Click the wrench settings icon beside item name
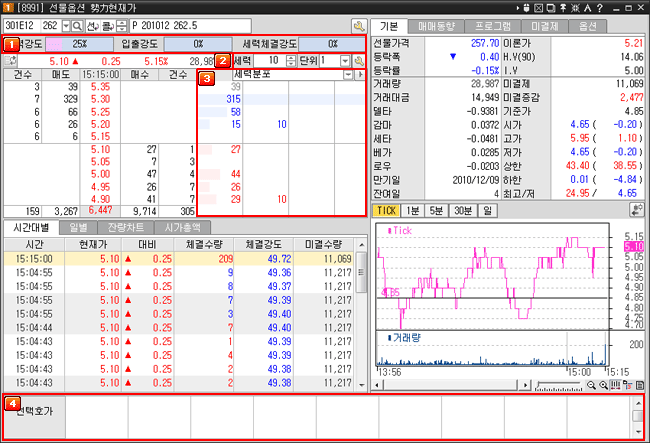 [x=359, y=26]
